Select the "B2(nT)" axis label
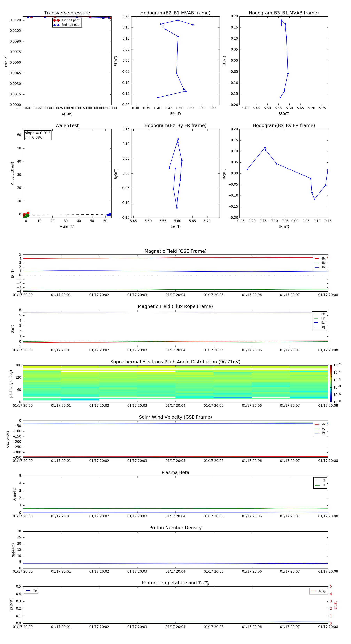The image size is (351, 644). coord(175,114)
